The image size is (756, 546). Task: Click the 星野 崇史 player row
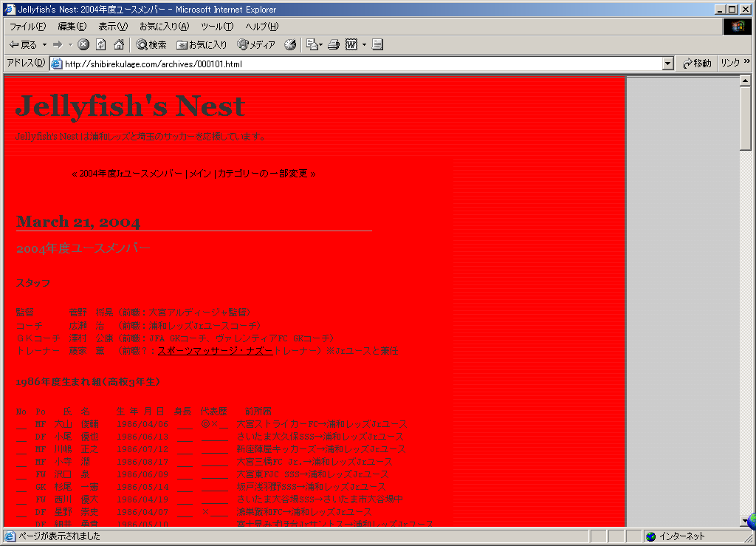[194, 512]
